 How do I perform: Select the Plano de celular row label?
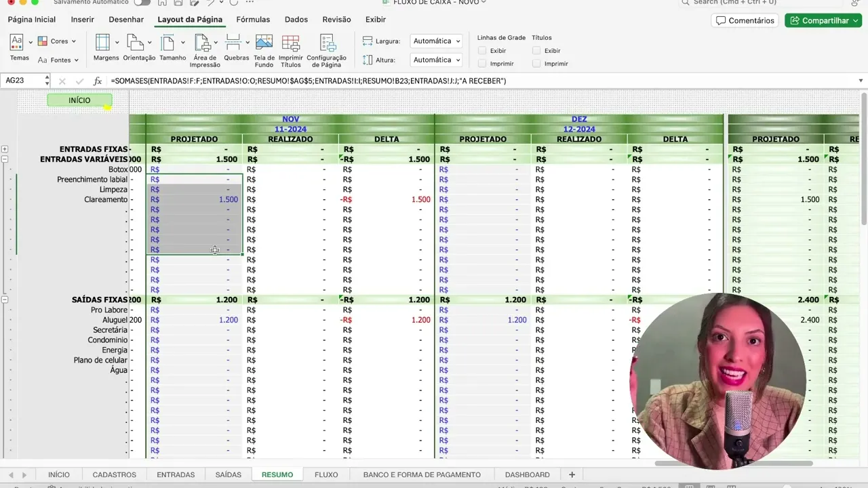(100, 360)
